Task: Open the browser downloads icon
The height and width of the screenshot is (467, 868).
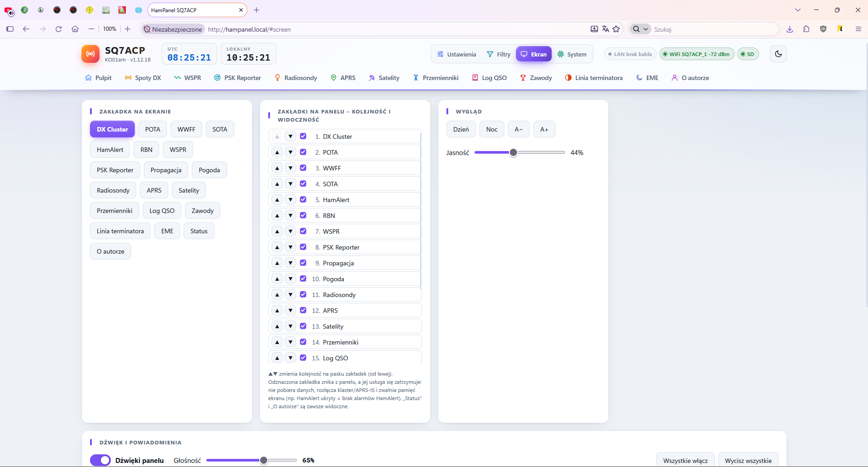Action: coord(790,29)
